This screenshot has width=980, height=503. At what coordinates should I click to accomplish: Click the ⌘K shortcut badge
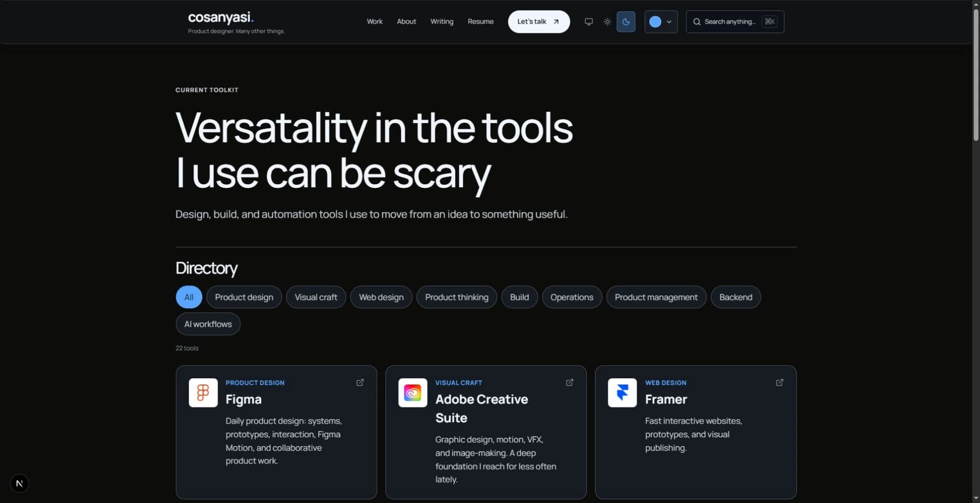coord(769,21)
